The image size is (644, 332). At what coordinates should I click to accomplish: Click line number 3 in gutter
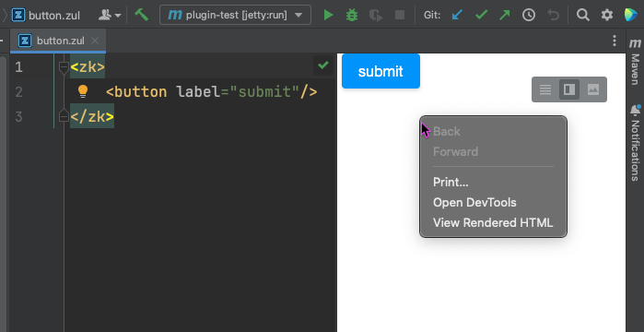click(18, 117)
